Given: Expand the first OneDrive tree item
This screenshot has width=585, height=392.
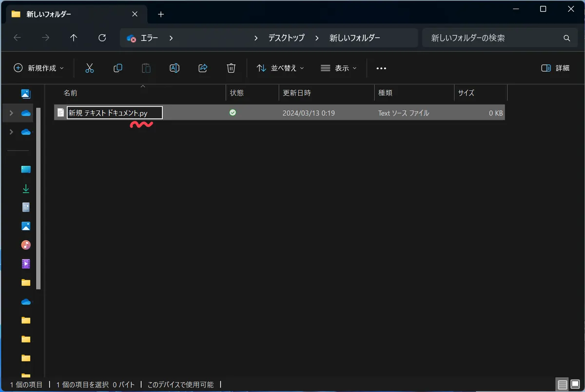Looking at the screenshot, I should point(11,113).
